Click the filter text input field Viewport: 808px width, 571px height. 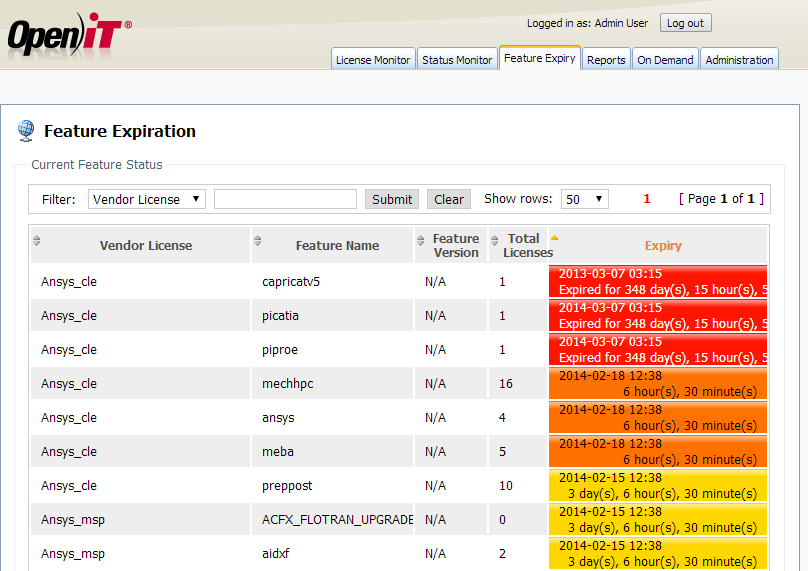tap(285, 199)
